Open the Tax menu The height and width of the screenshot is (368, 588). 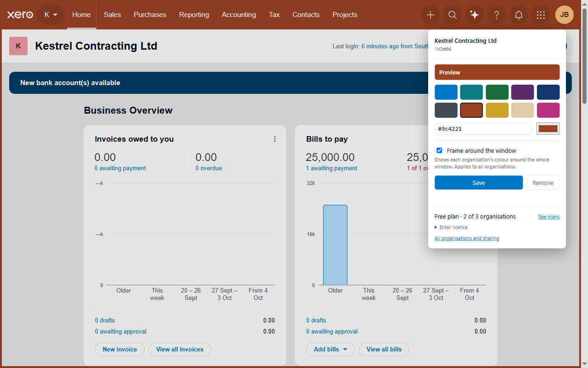(x=274, y=15)
